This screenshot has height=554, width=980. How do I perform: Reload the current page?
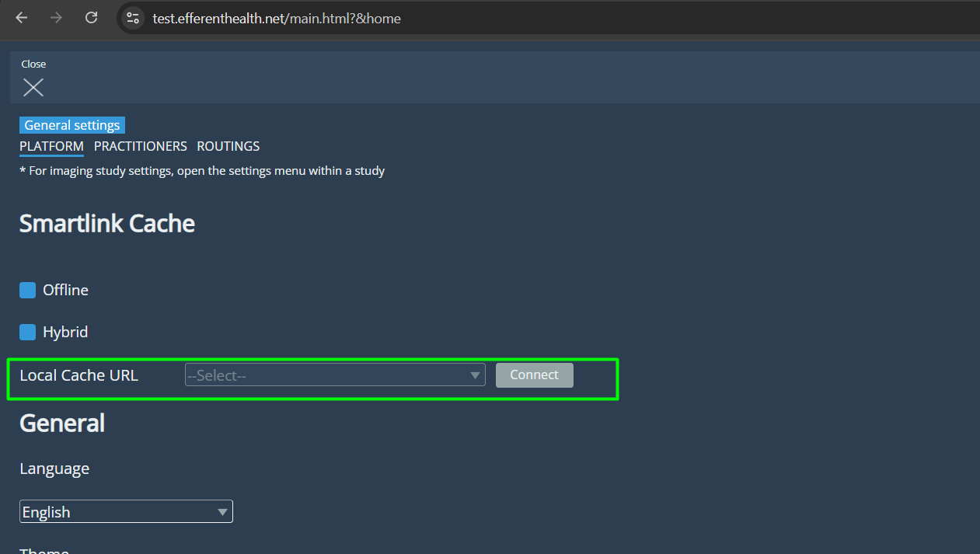[91, 18]
